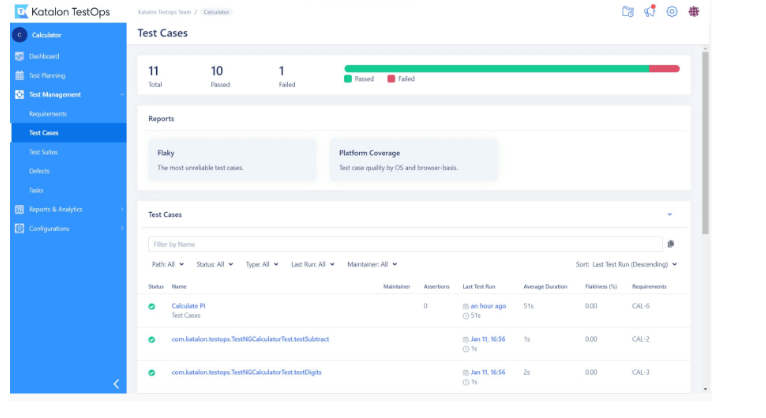Click the Test Planning calendar icon
The height and width of the screenshot is (418, 766).
[19, 75]
